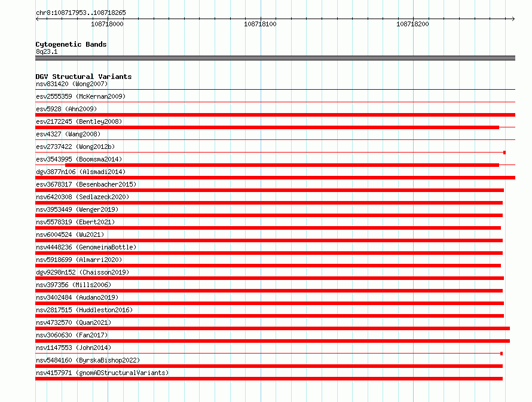
Task: Select the nsv6004524 (Wu2021) label
Action: 70,234
